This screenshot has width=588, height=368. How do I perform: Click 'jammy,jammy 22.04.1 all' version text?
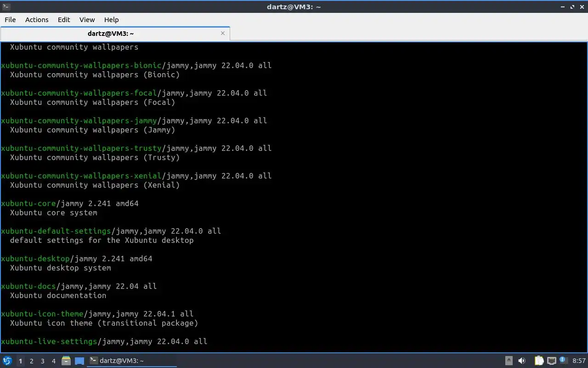point(141,314)
